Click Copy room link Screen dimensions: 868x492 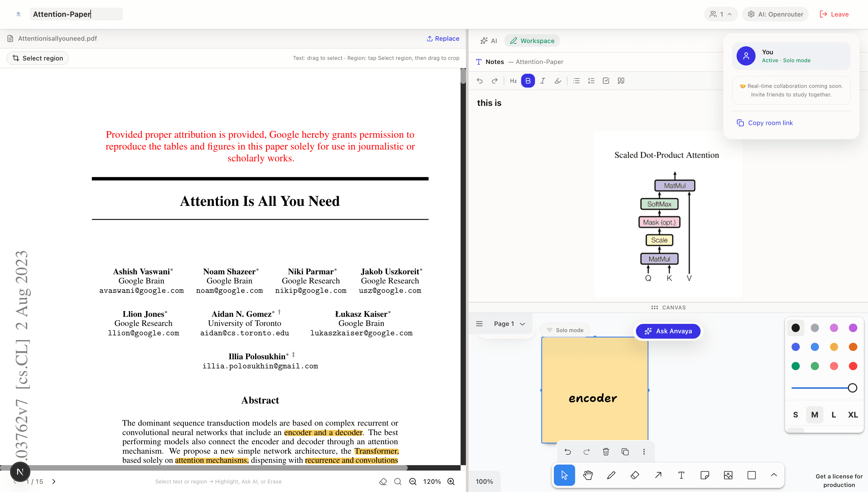click(770, 123)
